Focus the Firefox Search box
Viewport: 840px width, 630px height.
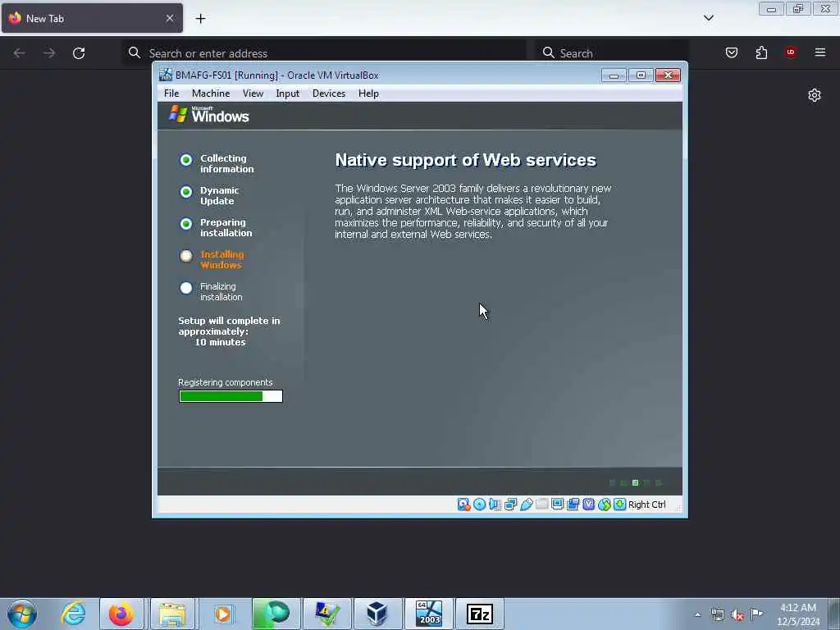(612, 53)
